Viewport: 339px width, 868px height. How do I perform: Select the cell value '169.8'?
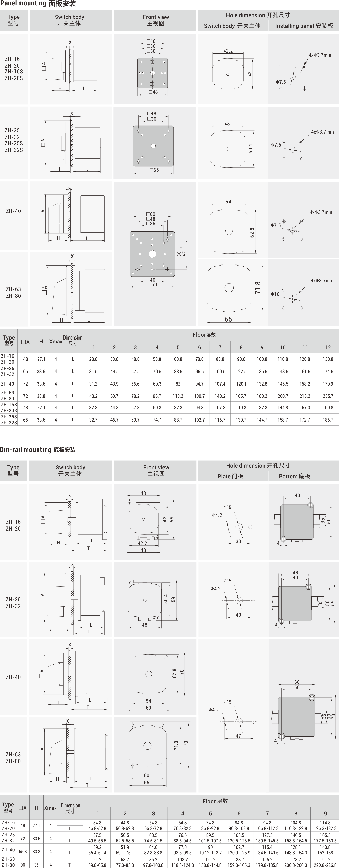click(x=328, y=408)
